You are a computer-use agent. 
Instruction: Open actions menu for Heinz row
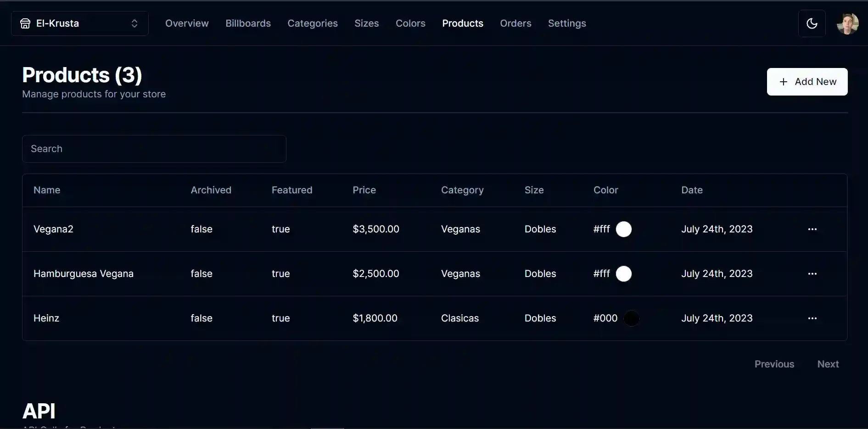[812, 318]
